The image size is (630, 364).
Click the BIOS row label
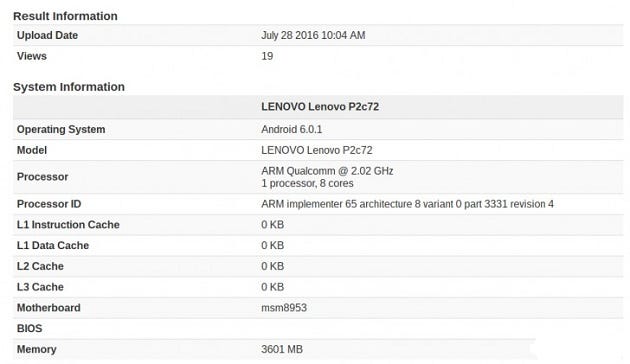point(29,329)
